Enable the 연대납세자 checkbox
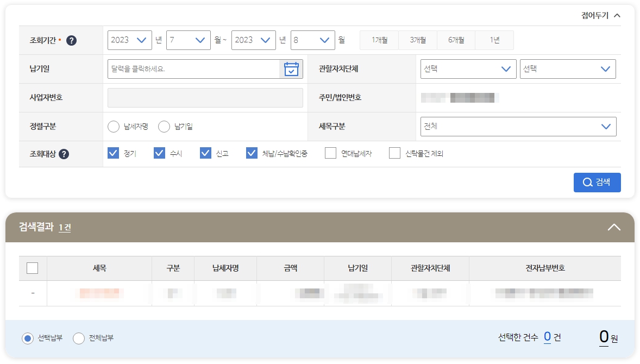Screen dimensions: 640x364 [x=330, y=153]
